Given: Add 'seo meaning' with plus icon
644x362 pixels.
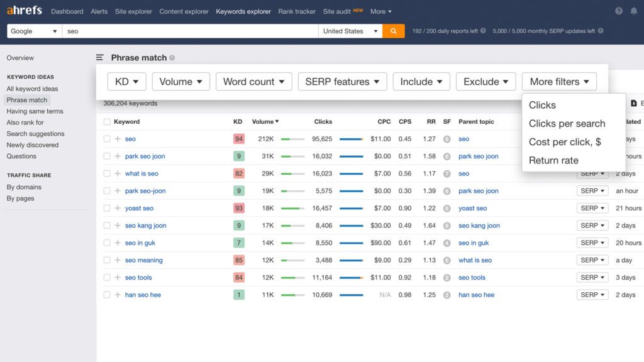Looking at the screenshot, I should [118, 260].
